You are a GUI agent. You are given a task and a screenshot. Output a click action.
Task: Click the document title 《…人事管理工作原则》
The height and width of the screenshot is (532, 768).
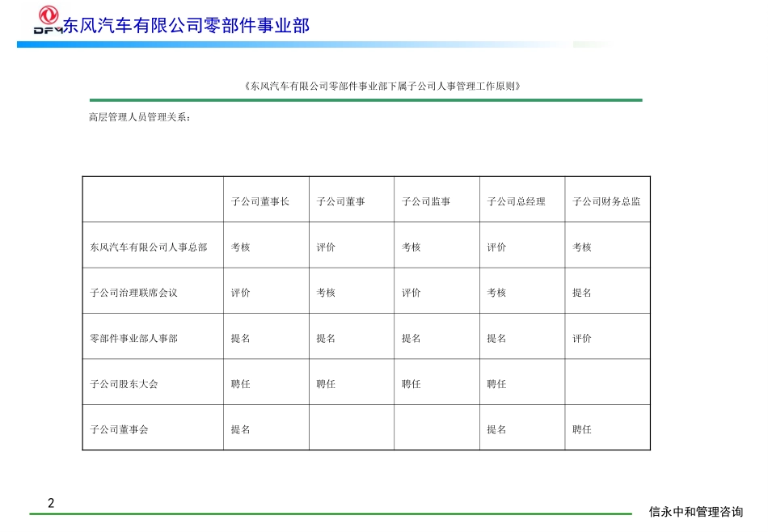pyautogui.click(x=382, y=87)
